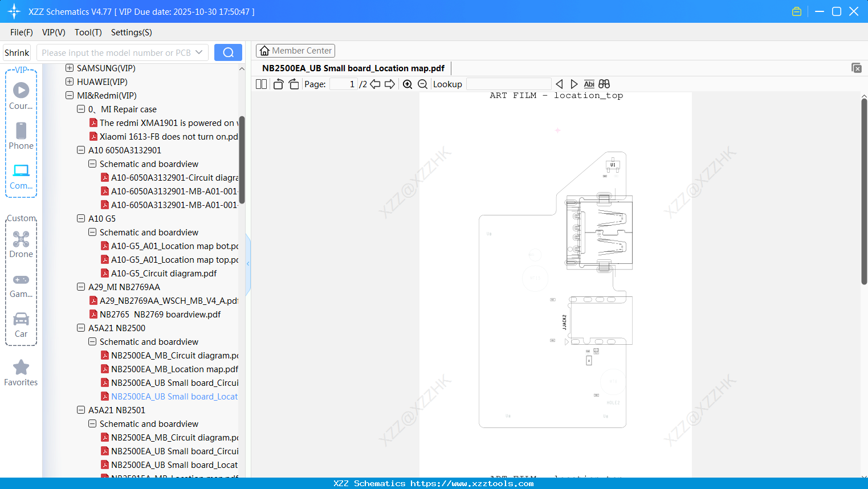868x489 pixels.
Task: Toggle the Abi whole-word match icon
Action: [589, 84]
